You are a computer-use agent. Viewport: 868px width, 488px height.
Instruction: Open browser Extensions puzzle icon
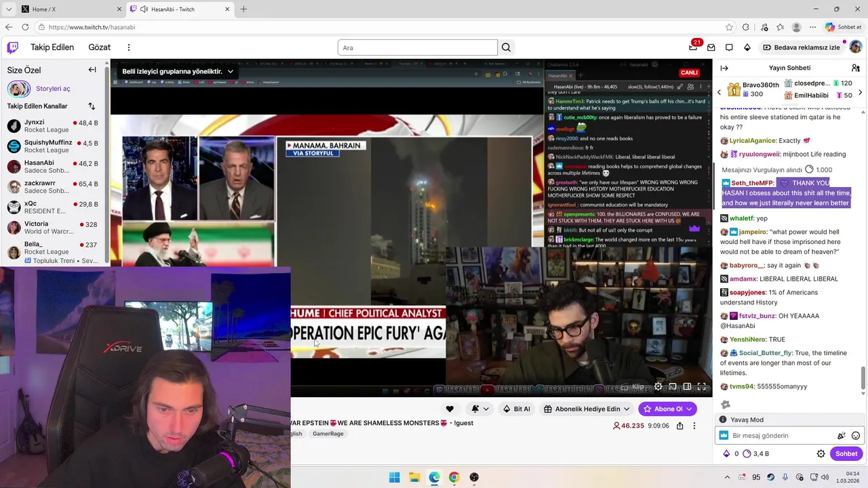(x=746, y=27)
